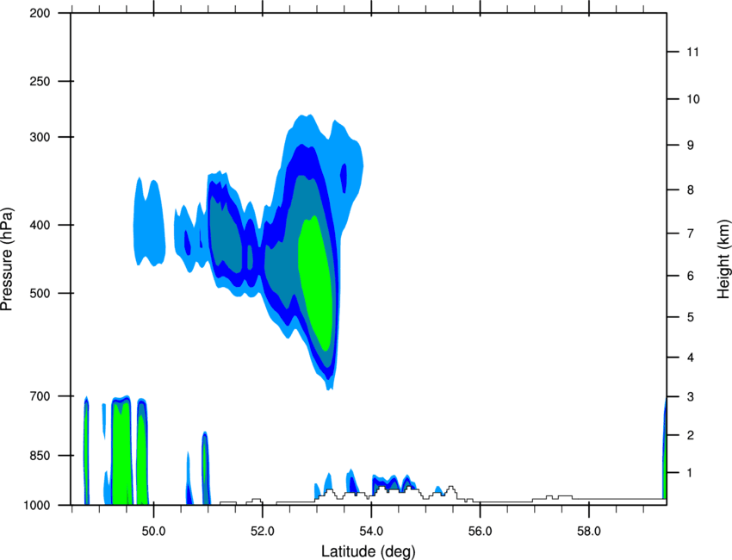This screenshot has width=732, height=560.
Task: Select the 200 pressure tick label
Action: [40, 14]
